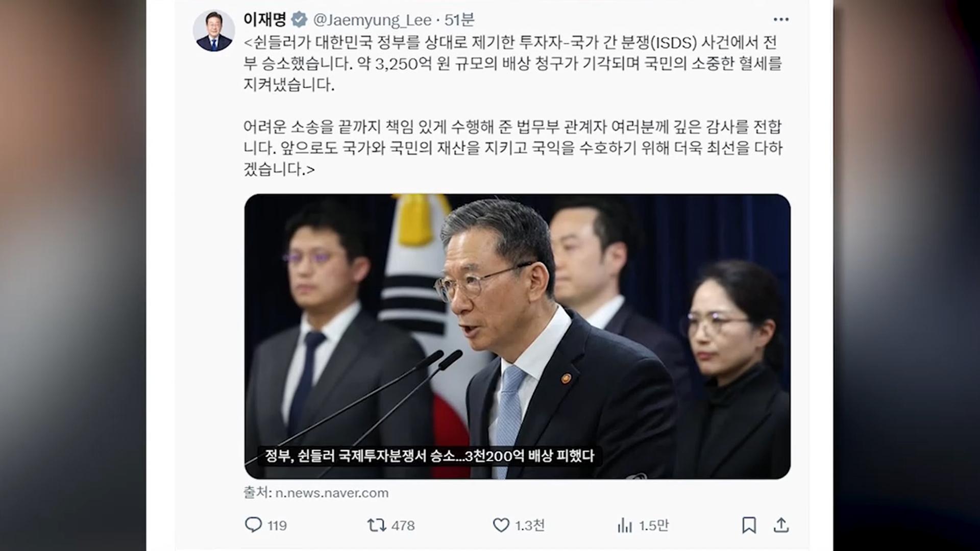The height and width of the screenshot is (551, 980).
Task: Open the reply icon on the tweet
Action: click(253, 525)
